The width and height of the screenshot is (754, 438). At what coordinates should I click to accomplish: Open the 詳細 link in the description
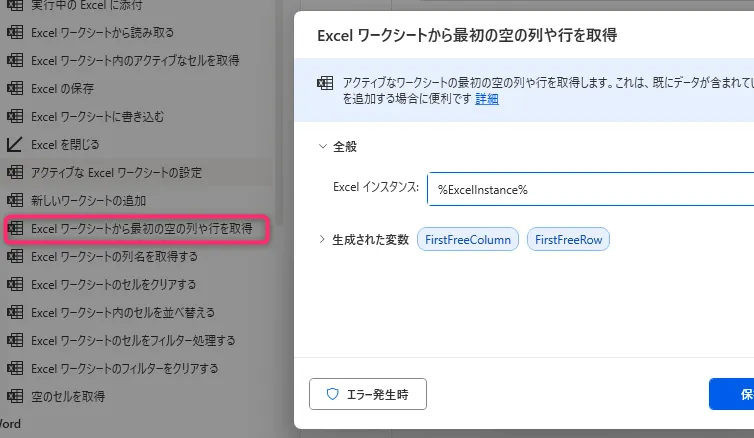487,100
